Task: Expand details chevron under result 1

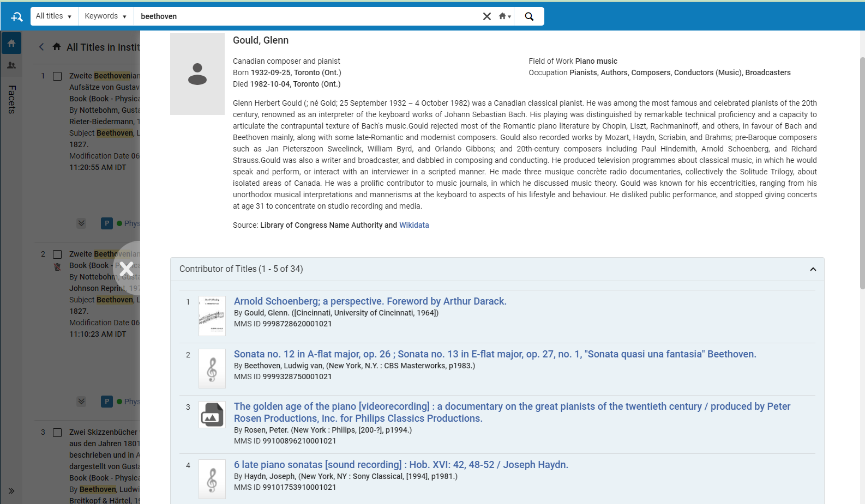Action: [81, 223]
